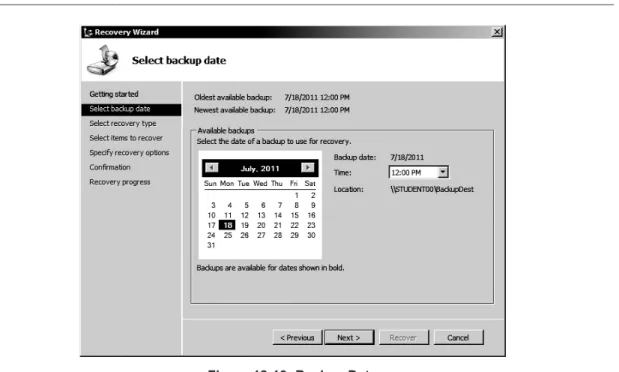The width and height of the screenshot is (619, 372).
Task: Select the Recovery progress step
Action: (x=120, y=182)
